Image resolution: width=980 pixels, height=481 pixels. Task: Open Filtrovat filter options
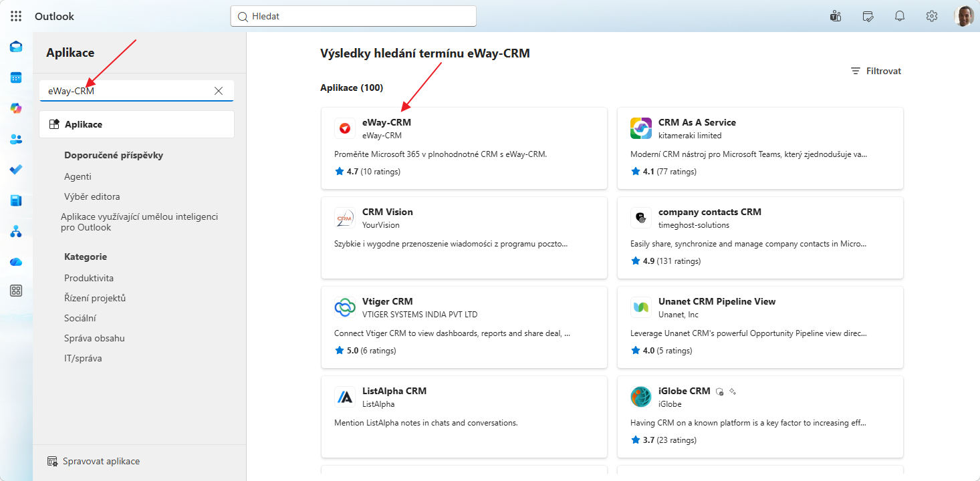(876, 71)
